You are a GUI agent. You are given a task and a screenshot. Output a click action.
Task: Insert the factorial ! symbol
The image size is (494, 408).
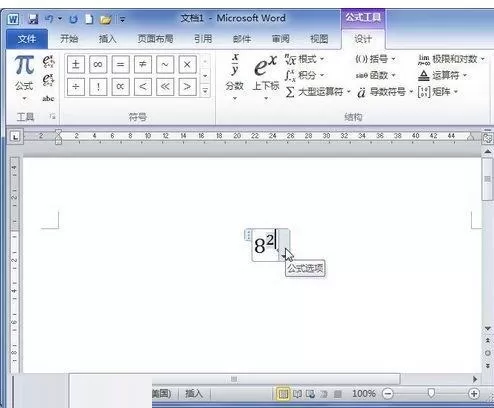[x=98, y=87]
